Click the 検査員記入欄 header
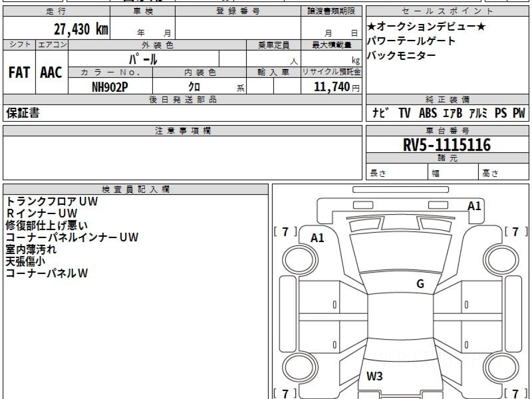This screenshot has width=532, height=399. click(x=136, y=189)
